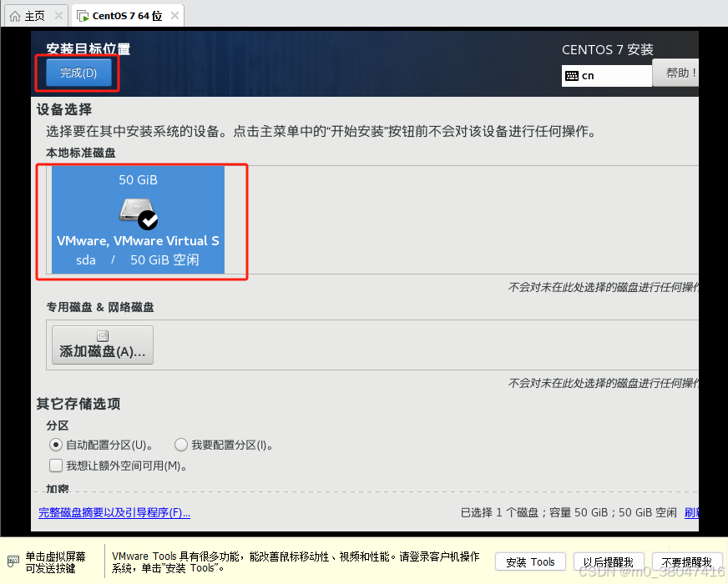Click the 本地标准磁盘 label
Screen dimensions: 728x584
coord(81,153)
